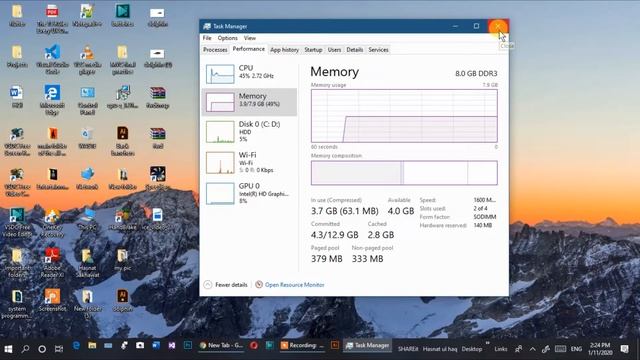Open the Adobe Reader XI shortcut

pyautogui.click(x=52, y=263)
